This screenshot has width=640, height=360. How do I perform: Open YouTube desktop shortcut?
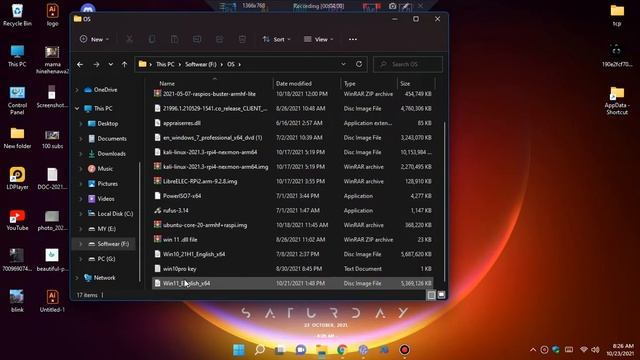(17, 220)
